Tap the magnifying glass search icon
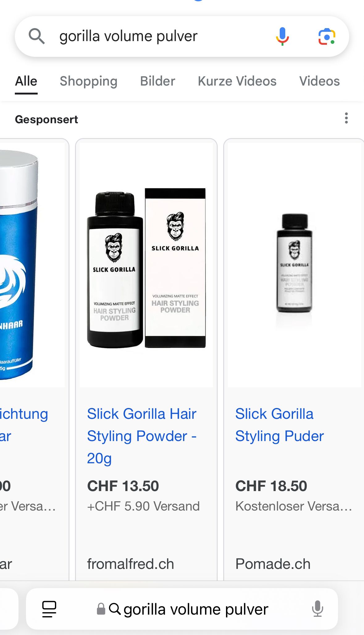 [37, 36]
